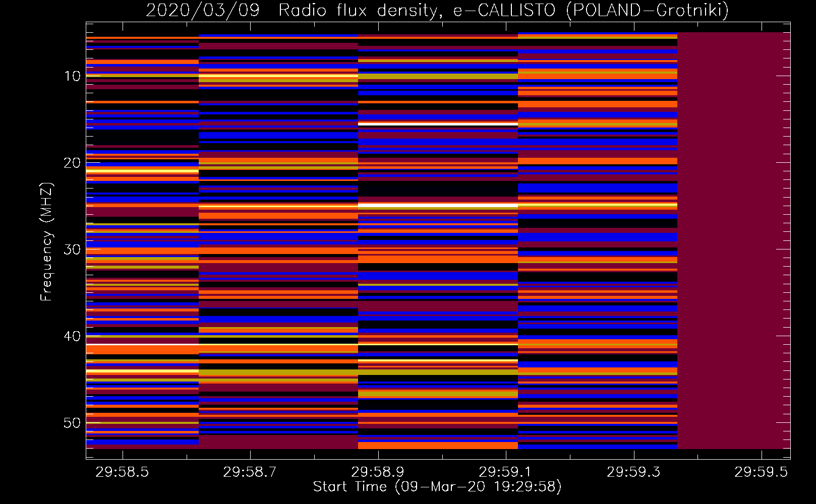
Task: Click the solid maroon block at right of spectrogram
Action: click(x=734, y=240)
